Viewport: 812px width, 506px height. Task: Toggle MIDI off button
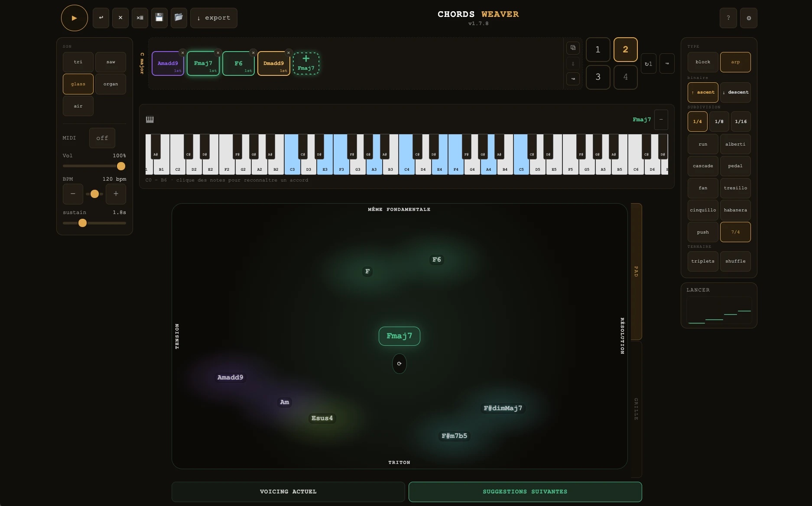102,138
